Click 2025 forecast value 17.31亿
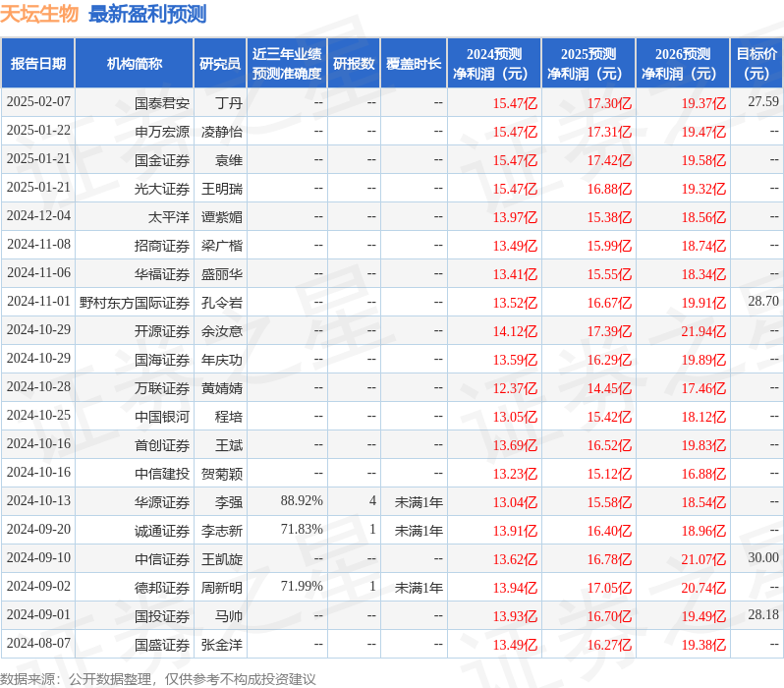This screenshot has width=784, height=688. (x=609, y=132)
